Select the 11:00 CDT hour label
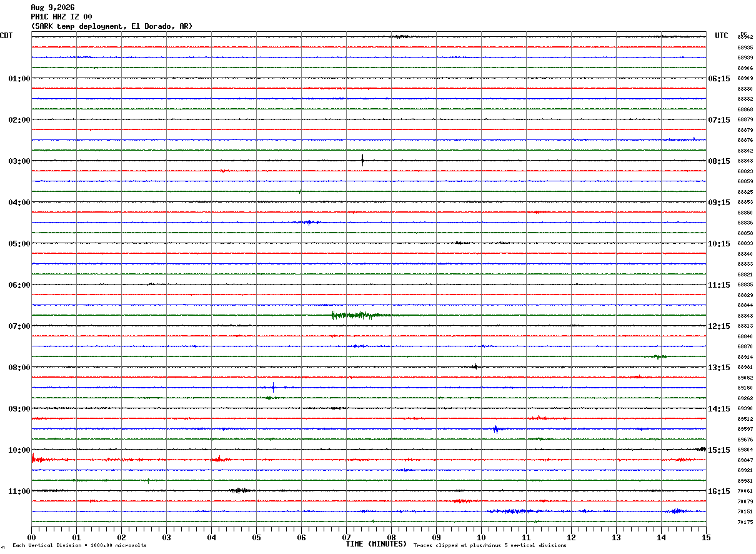 [19, 491]
